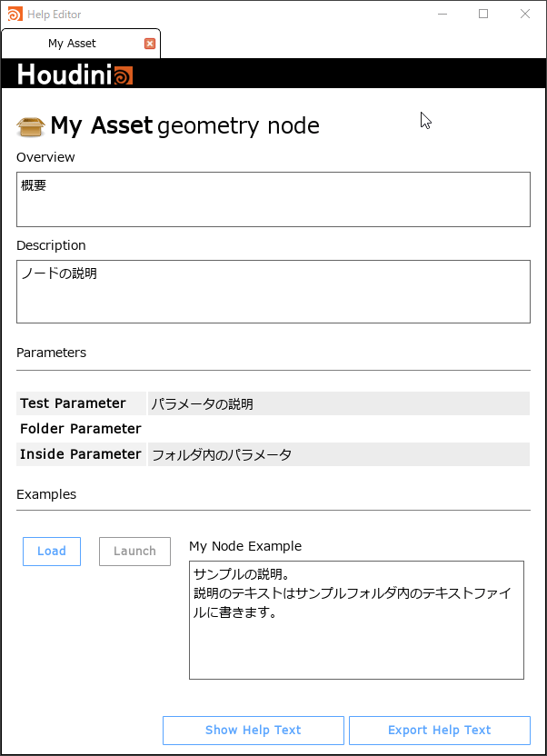
Task: Open Show Help Text
Action: click(x=253, y=731)
